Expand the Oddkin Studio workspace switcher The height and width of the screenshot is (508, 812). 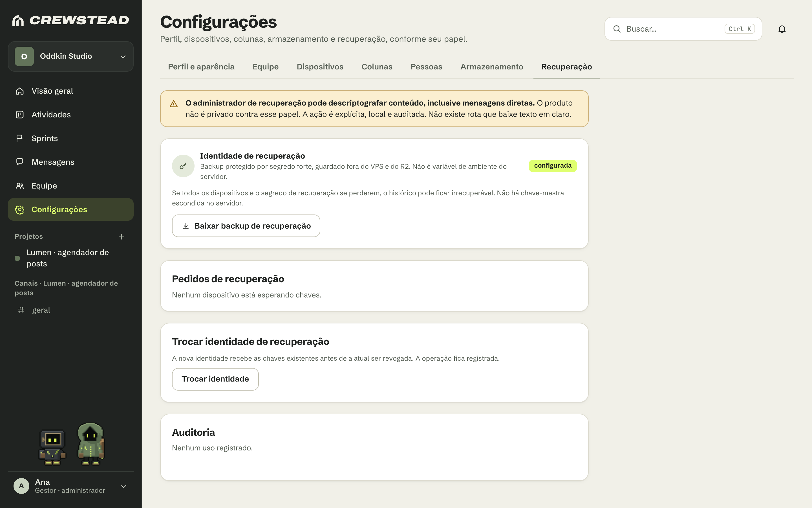pyautogui.click(x=123, y=57)
